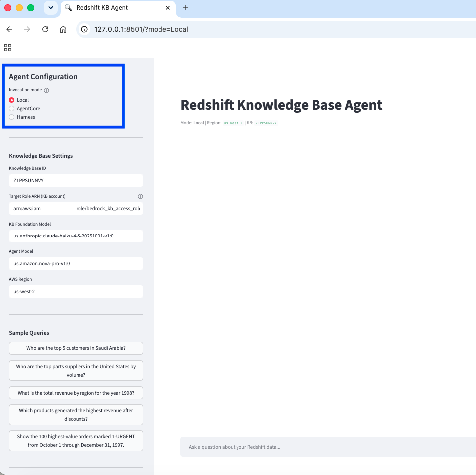The height and width of the screenshot is (475, 476).
Task: Click the browser forward arrow
Action: coord(27,29)
